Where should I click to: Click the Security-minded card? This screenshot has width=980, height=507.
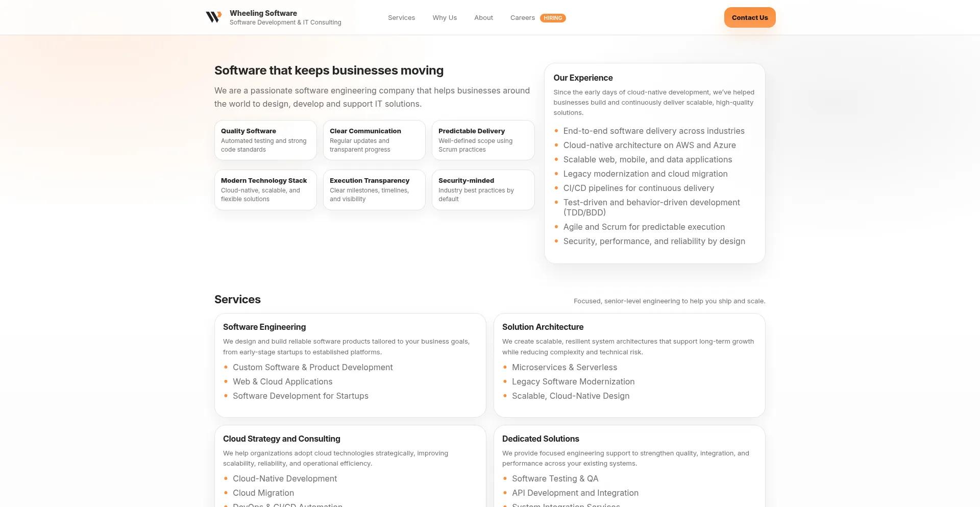(x=483, y=189)
